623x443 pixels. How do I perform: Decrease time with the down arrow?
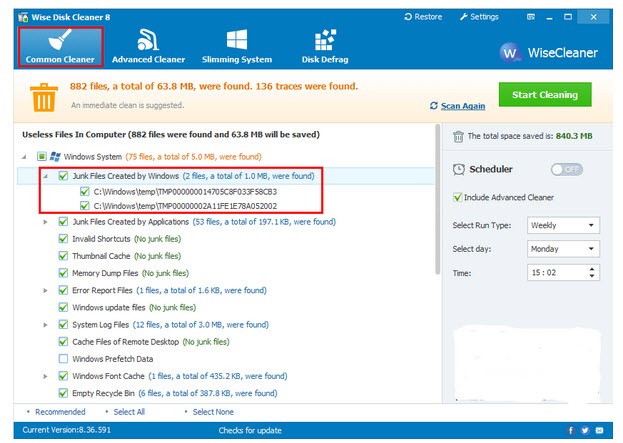tap(592, 276)
